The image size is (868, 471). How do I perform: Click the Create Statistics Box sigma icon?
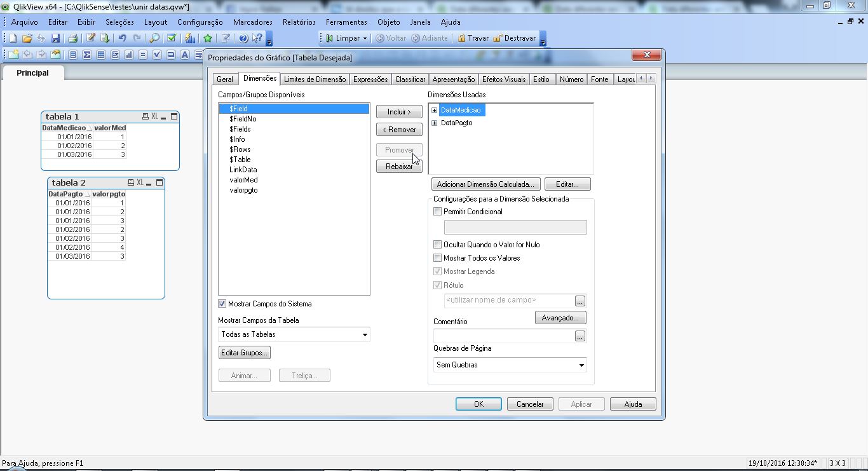click(87, 55)
